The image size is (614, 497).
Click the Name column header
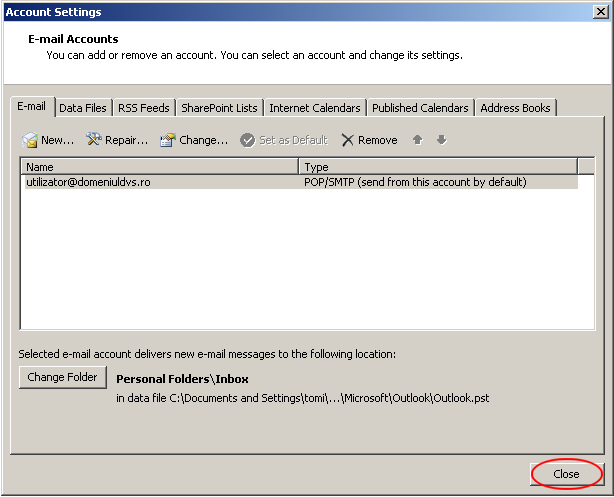coord(159,167)
